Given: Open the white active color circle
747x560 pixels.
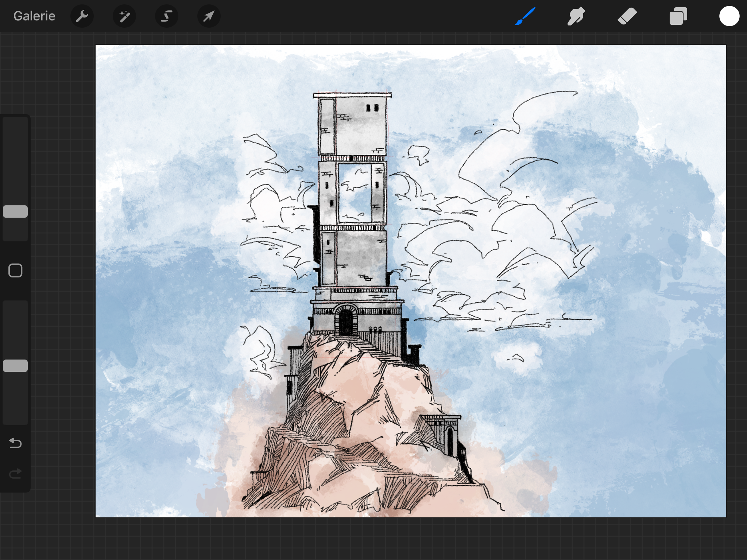Looking at the screenshot, I should pyautogui.click(x=729, y=16).
